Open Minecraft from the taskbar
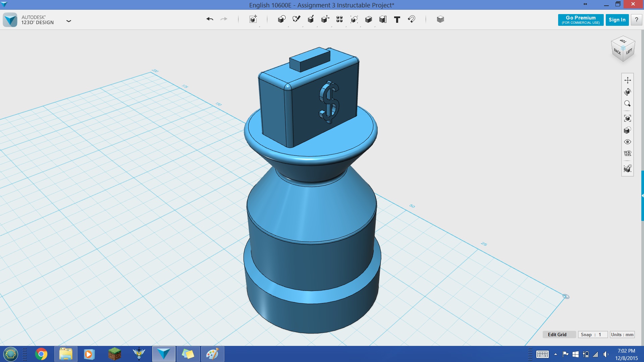 coord(115,354)
